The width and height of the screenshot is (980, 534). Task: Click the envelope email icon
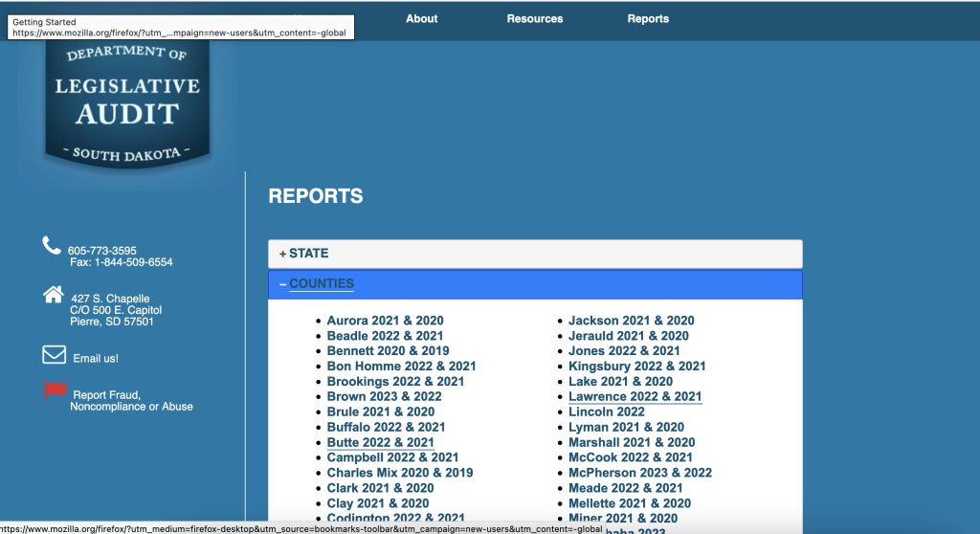(x=54, y=356)
